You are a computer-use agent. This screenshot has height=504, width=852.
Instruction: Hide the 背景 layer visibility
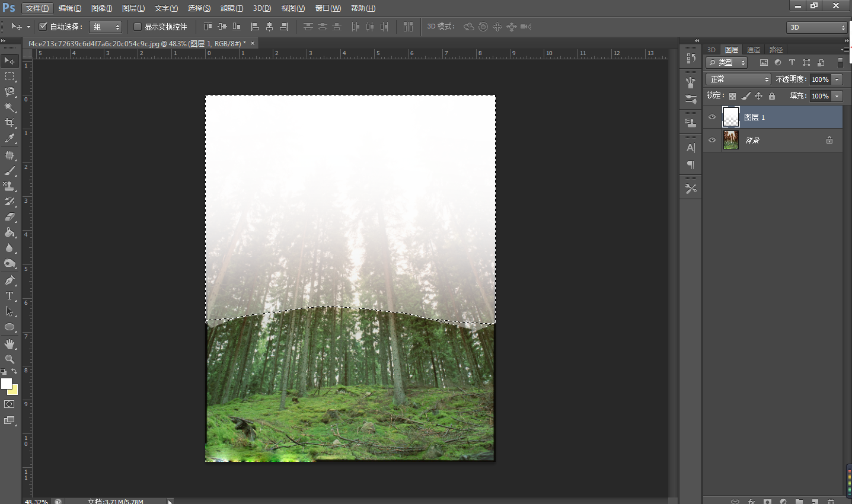(712, 141)
